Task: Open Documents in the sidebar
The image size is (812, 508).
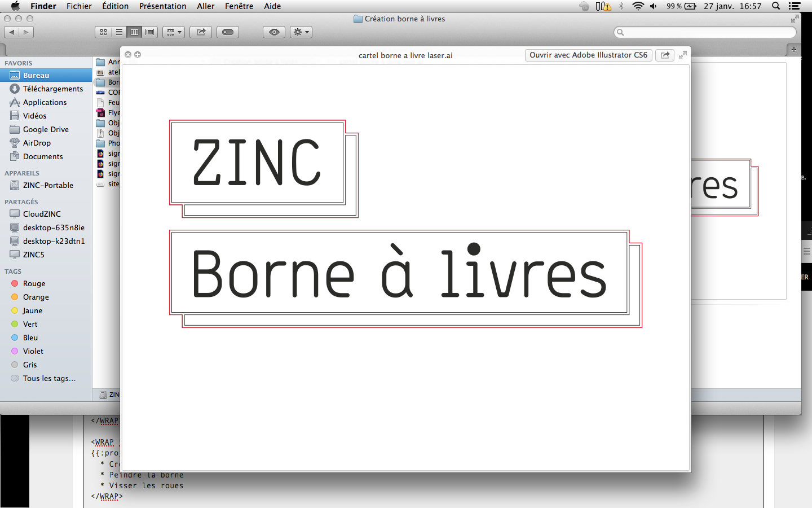Action: tap(46, 156)
